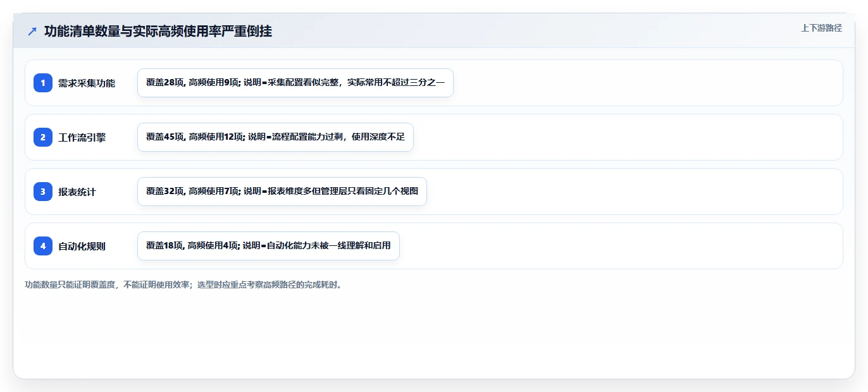
Task: Select the number 2 badge for 工作流引擎
Action: (x=43, y=137)
